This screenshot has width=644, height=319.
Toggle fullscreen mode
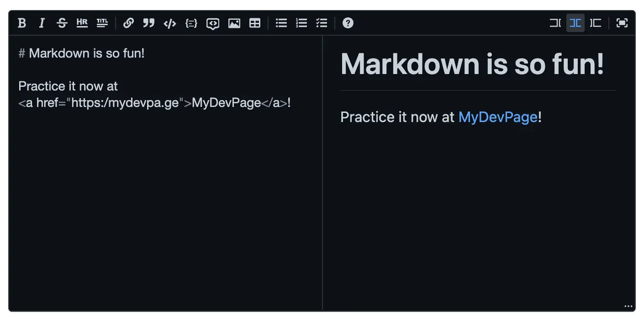pos(622,23)
